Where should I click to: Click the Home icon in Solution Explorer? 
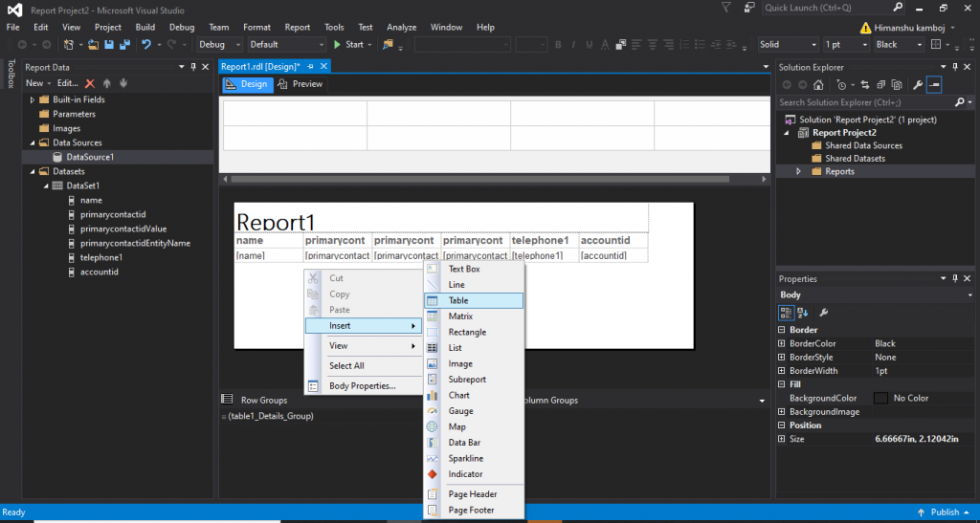pyautogui.click(x=818, y=84)
